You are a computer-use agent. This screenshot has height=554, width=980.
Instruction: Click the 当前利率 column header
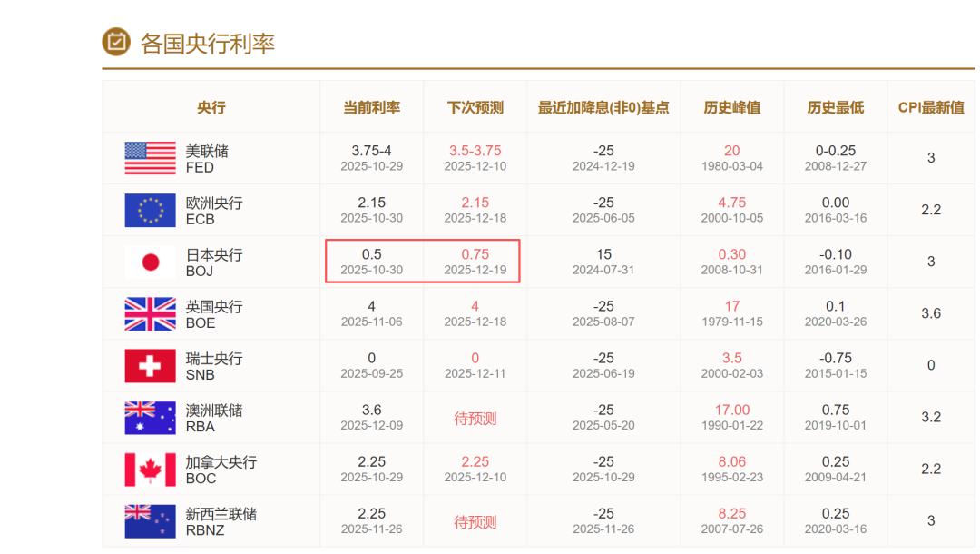[x=371, y=107]
